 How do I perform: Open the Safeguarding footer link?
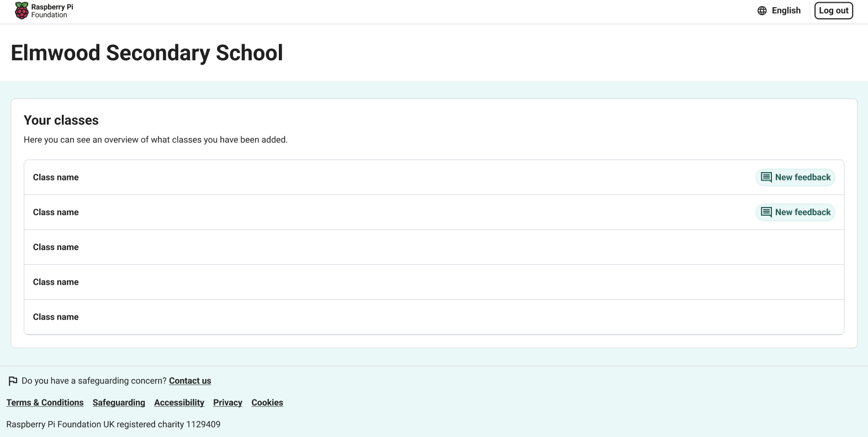click(119, 403)
